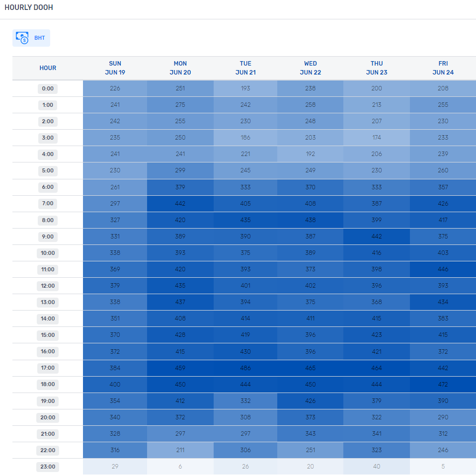Viewport: 476px width, 476px height.
Task: Click the Tuesday 19:00 cell showing 332
Action: (x=245, y=401)
